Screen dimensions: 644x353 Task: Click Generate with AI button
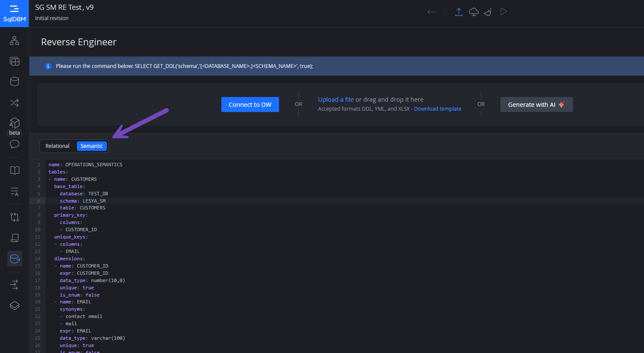pos(536,105)
